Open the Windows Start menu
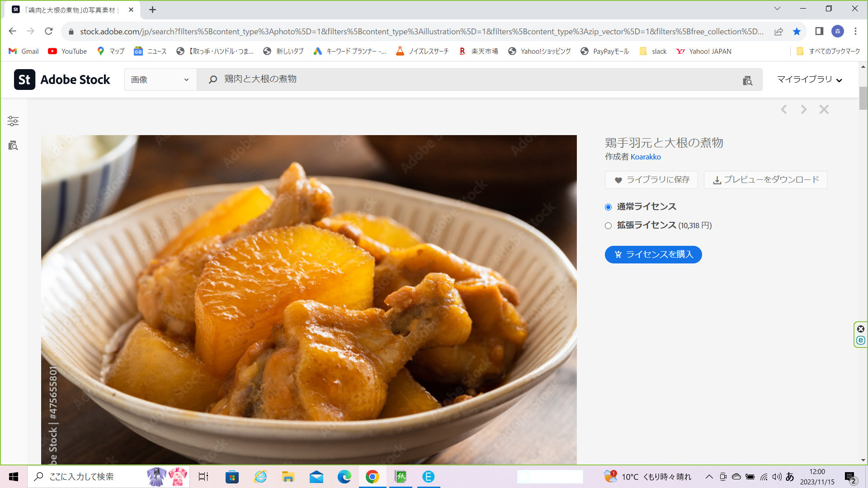 [x=14, y=477]
